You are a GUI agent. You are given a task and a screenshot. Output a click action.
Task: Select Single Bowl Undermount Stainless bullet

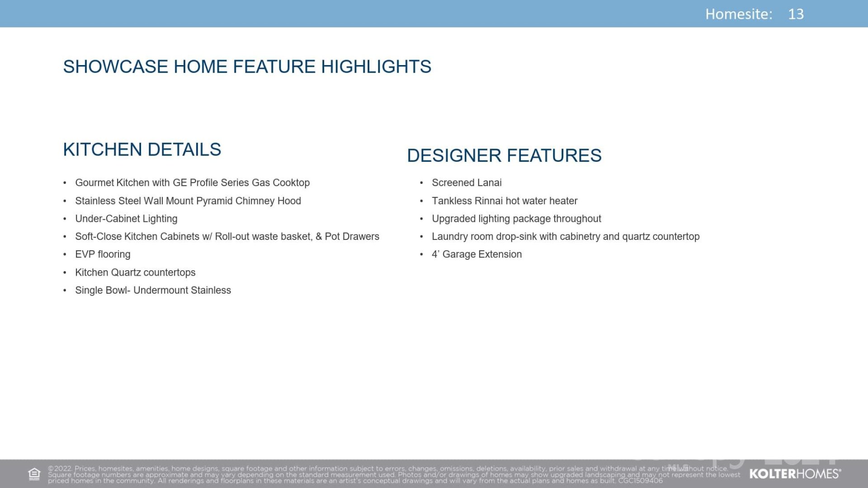(153, 290)
